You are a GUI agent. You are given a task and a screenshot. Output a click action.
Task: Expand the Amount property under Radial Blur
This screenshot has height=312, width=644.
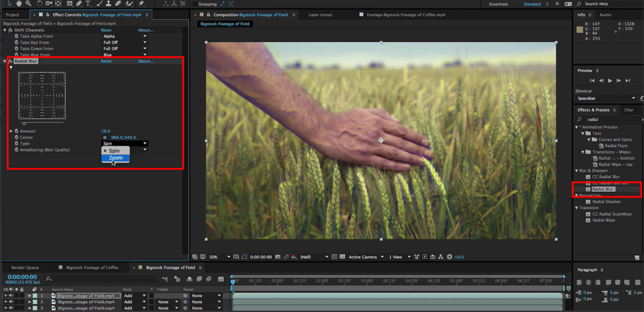[11, 131]
